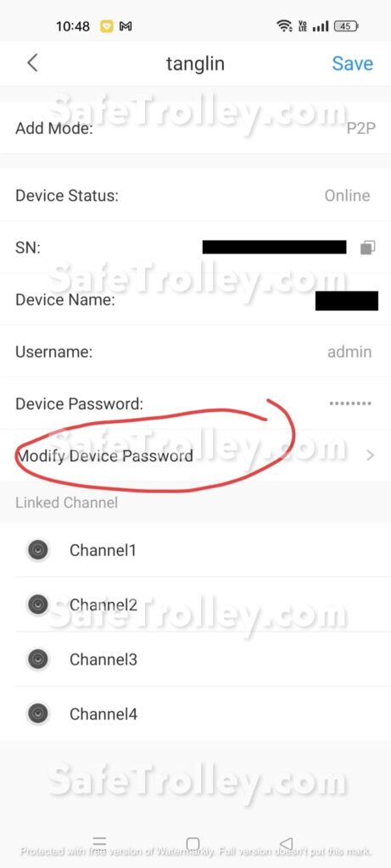Edit the Device Password dots field
Viewport: 391px width, 868px height.
(350, 403)
